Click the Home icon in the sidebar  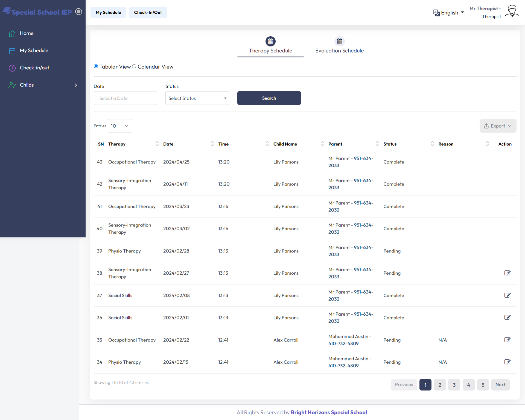tap(12, 34)
